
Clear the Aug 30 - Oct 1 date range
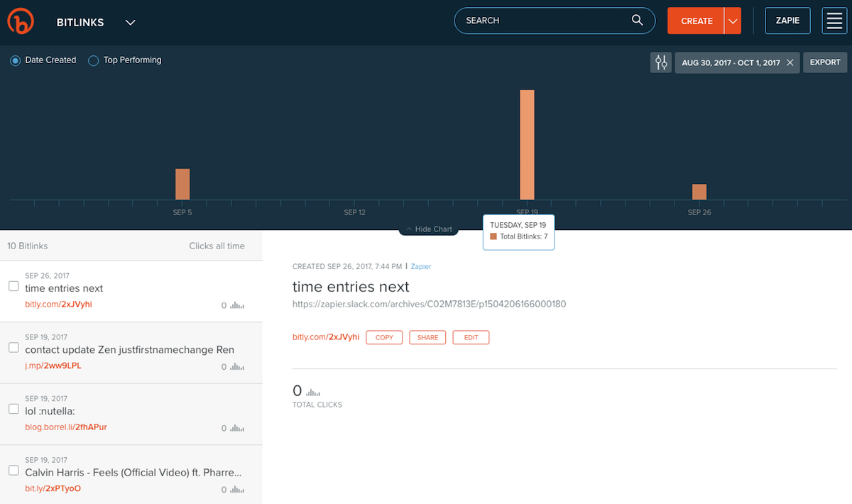click(x=790, y=62)
